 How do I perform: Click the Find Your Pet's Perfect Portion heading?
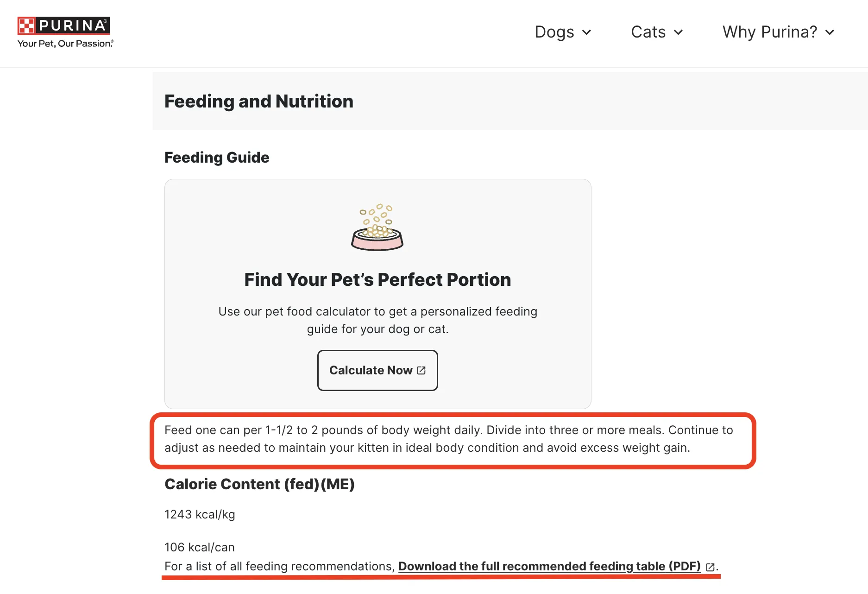377,280
